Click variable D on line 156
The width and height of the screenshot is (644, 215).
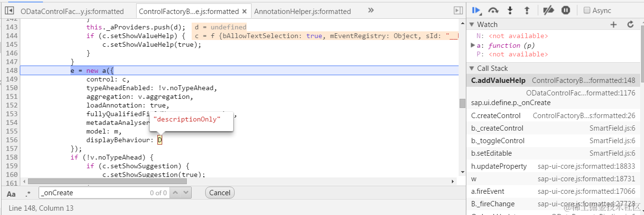[x=160, y=140]
